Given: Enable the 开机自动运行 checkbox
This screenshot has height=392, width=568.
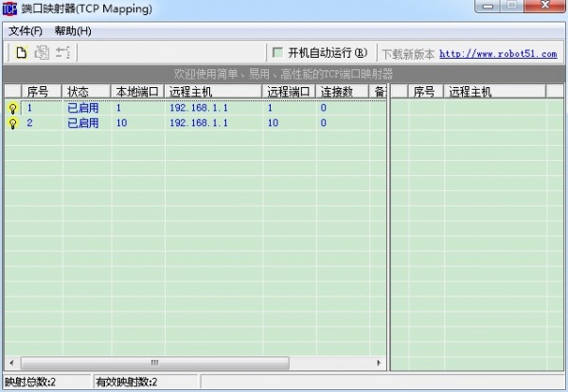Looking at the screenshot, I should [x=278, y=53].
